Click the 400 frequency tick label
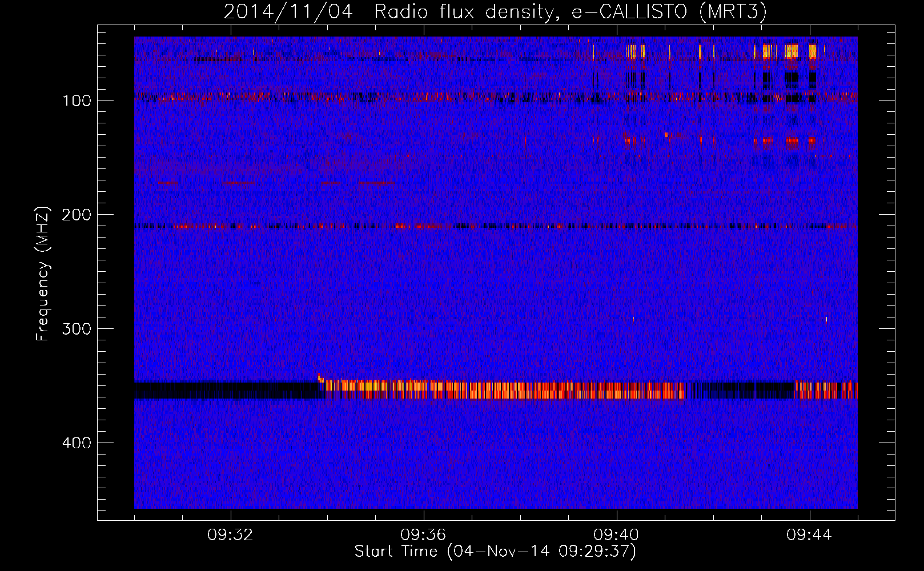The height and width of the screenshot is (571, 924). (x=75, y=444)
